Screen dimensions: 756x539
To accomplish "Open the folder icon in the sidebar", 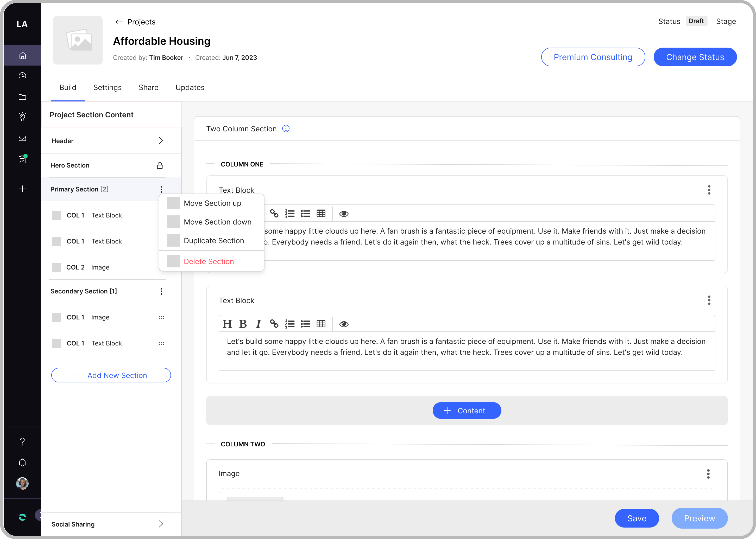I will pos(22,97).
